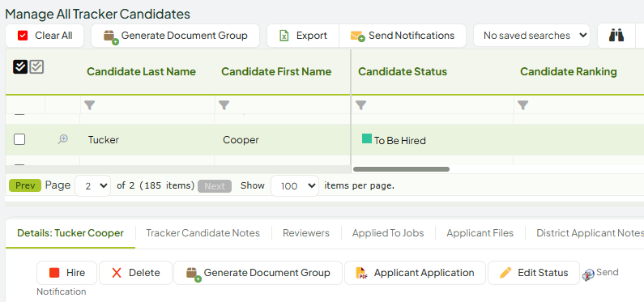Open filter icon under Candidate Status
Viewport: 644px width, 302px height.
360,105
